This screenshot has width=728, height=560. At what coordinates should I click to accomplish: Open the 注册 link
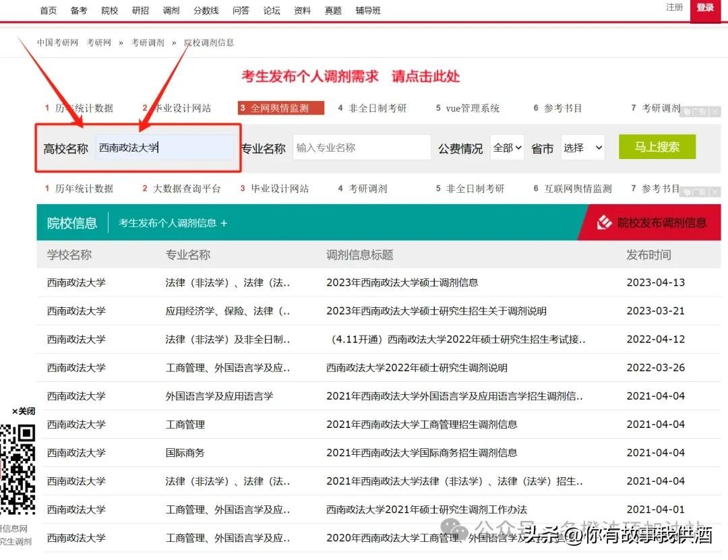(x=674, y=7)
